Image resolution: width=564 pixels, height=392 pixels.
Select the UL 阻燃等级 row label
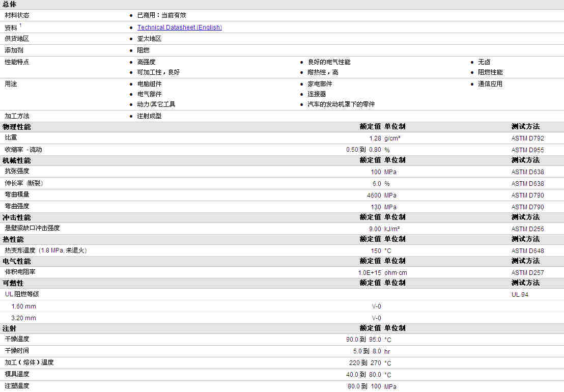pyautogui.click(x=22, y=294)
